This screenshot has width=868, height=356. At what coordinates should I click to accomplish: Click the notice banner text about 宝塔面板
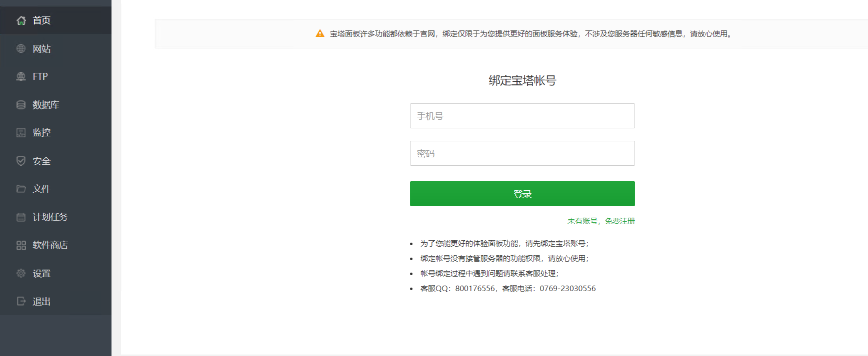click(531, 34)
